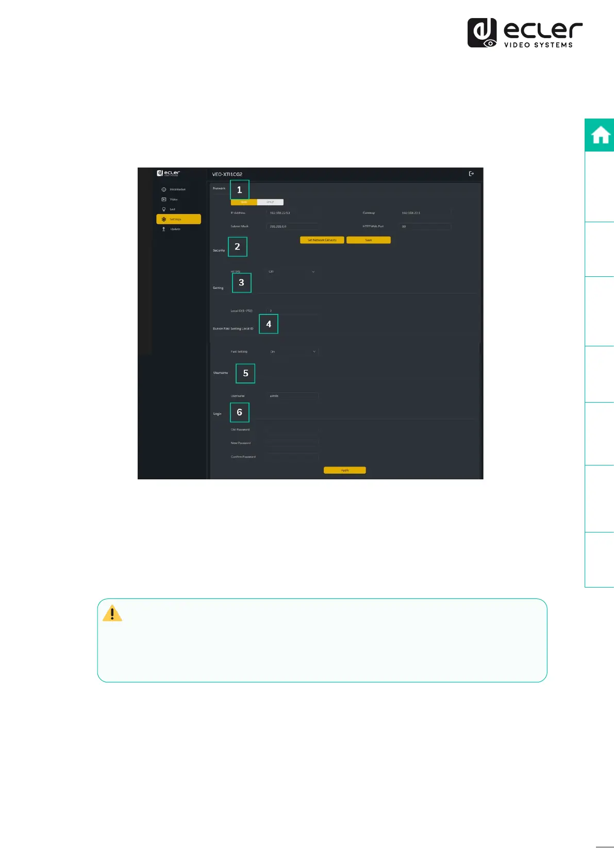
Task: Select the Static network mode toggle
Action: pos(244,202)
